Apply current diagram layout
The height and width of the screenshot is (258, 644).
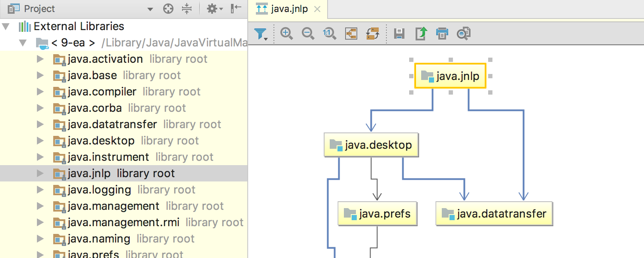pyautogui.click(x=373, y=34)
